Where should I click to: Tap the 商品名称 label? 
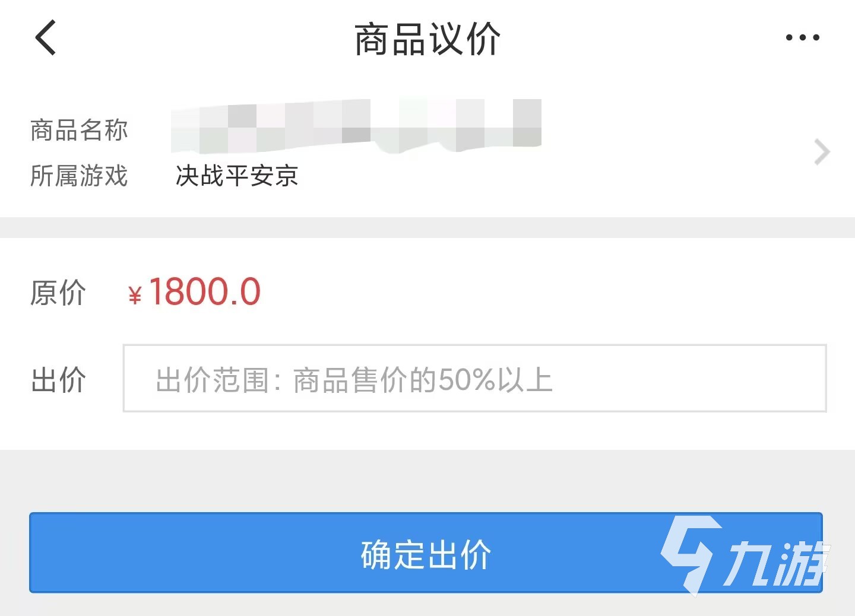tap(79, 130)
